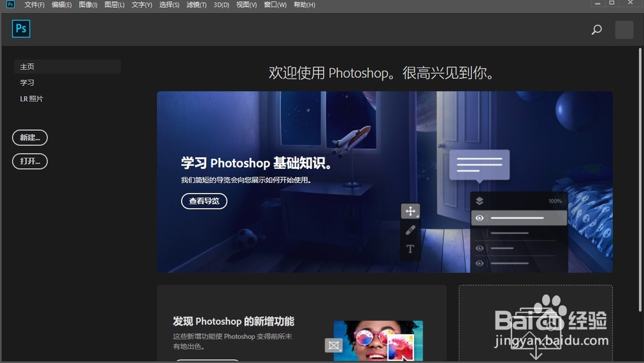
Task: Click the Ps home logo icon
Action: tap(21, 29)
